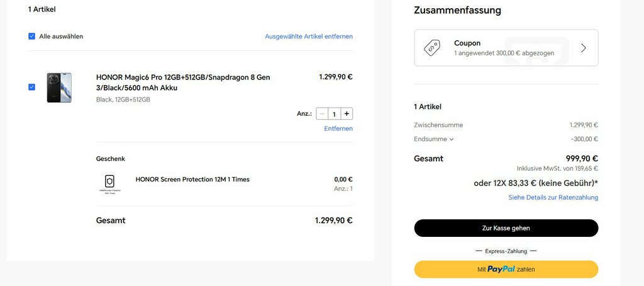Click the coupon tag icon
Screen dimensions: 644x286
pos(431,48)
